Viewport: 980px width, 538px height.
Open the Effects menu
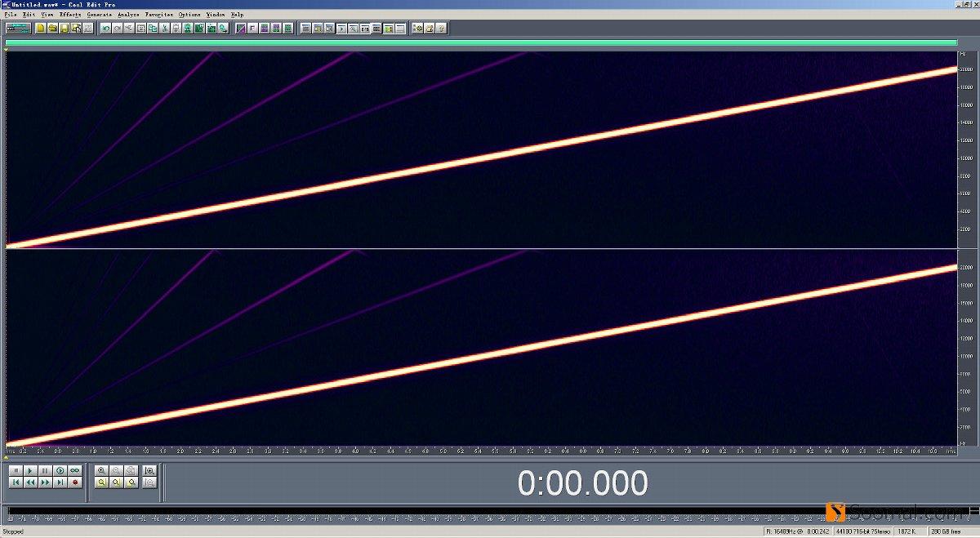coord(70,15)
